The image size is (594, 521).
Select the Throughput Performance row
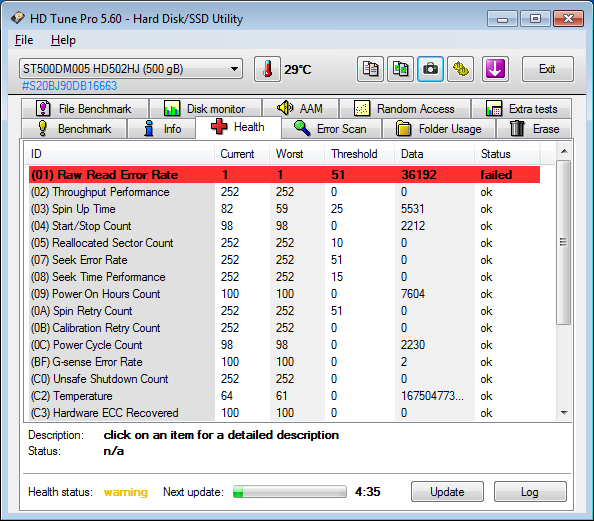pyautogui.click(x=284, y=192)
